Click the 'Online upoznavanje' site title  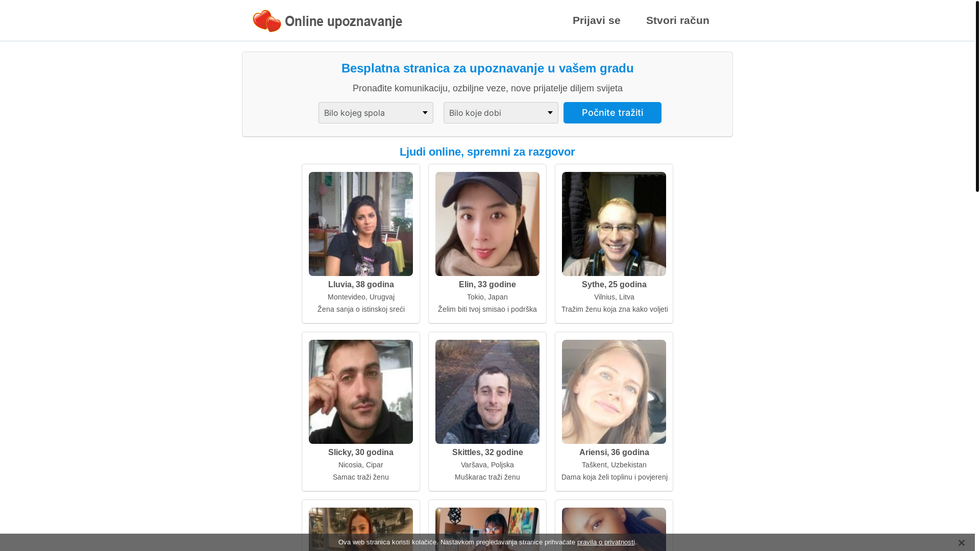click(x=344, y=21)
